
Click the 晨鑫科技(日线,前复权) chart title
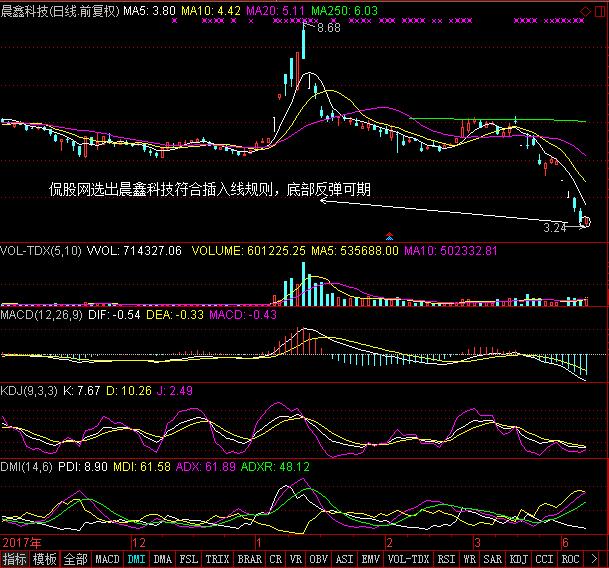point(60,10)
